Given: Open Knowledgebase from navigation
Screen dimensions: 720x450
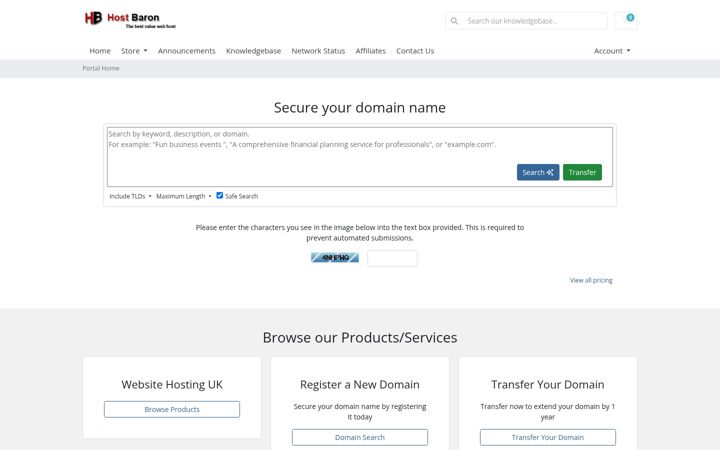Looking at the screenshot, I should click(x=253, y=51).
